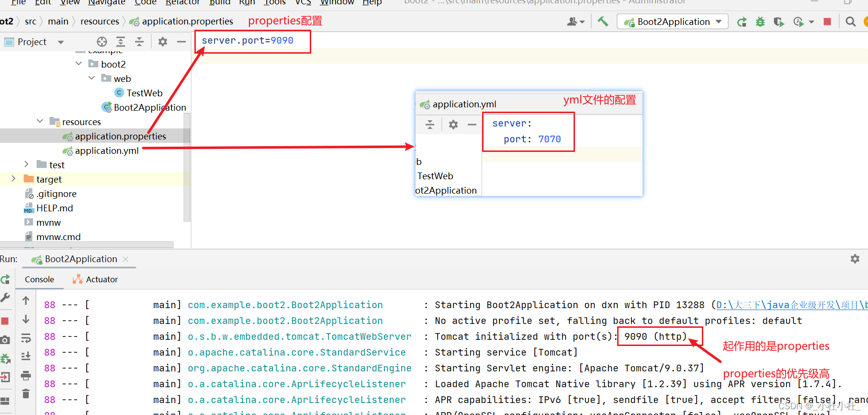This screenshot has height=415, width=868.
Task: Select Boot2Application class in project tree
Action: coord(144,107)
